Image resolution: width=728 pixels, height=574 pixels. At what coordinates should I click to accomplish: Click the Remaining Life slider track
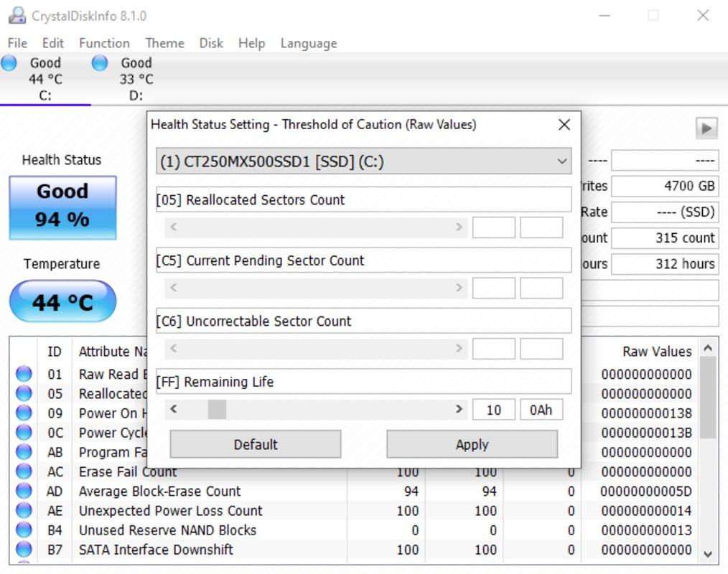323,409
